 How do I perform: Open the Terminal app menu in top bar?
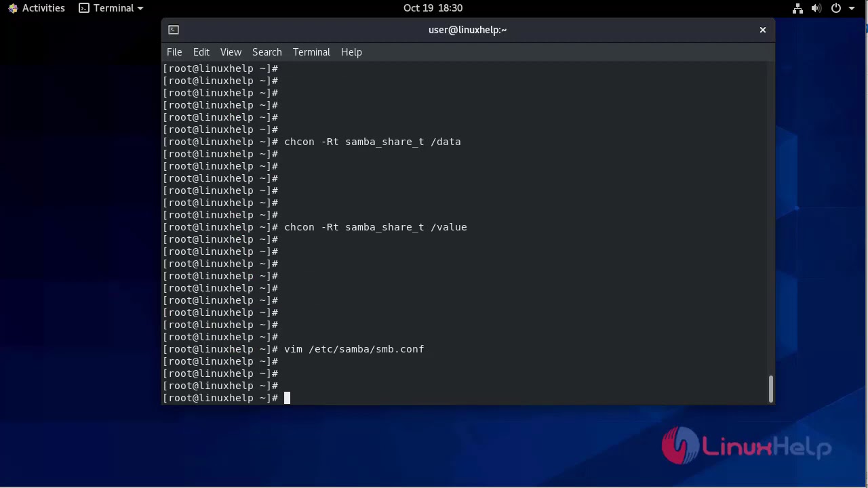pyautogui.click(x=111, y=8)
